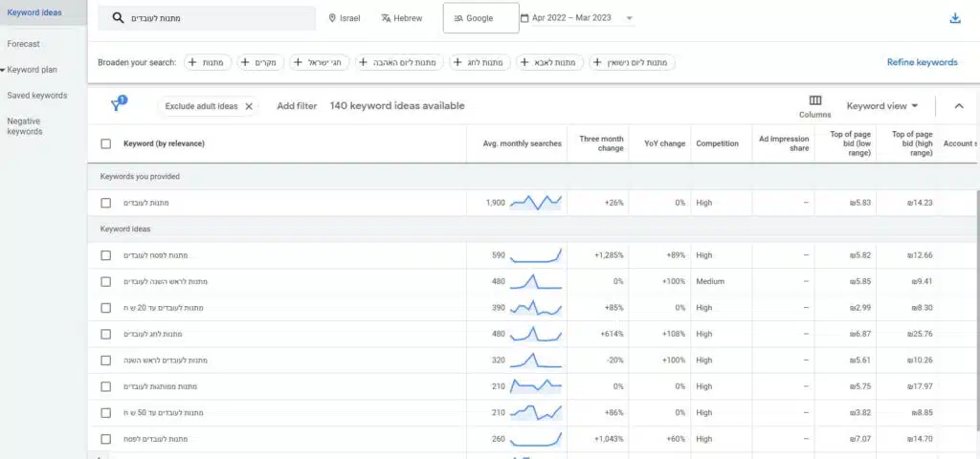
Task: Open the Google search network selector
Action: pyautogui.click(x=480, y=18)
